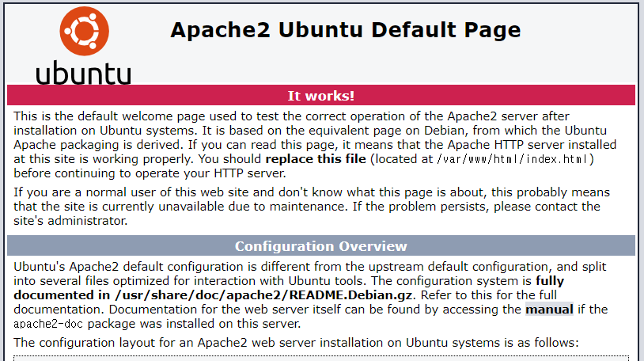
Task: Click the line starting "The configuration layout for"
Action: point(296,343)
